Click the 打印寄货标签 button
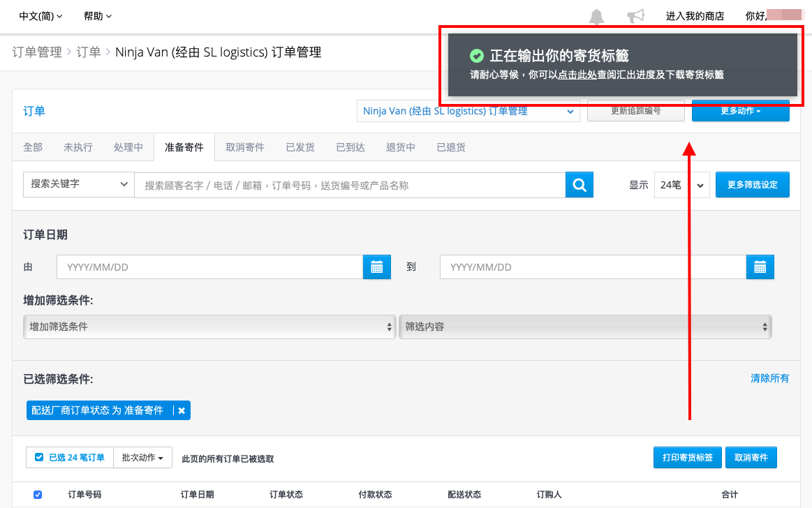This screenshot has height=508, width=812. [x=687, y=457]
